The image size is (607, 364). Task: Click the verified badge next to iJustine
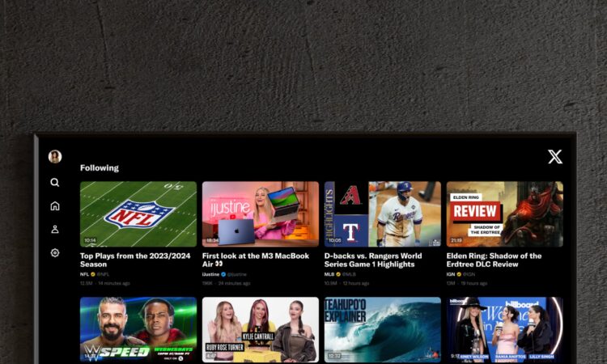223,274
